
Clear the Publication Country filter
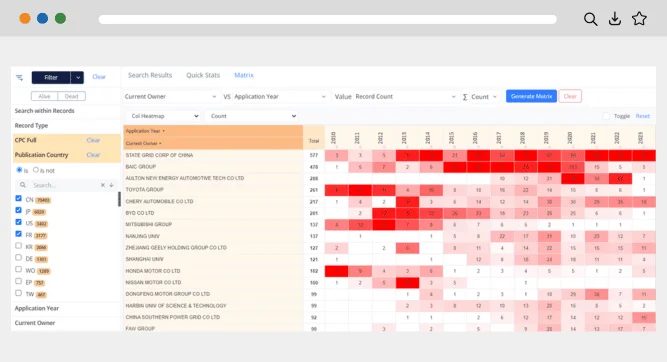[93, 155]
